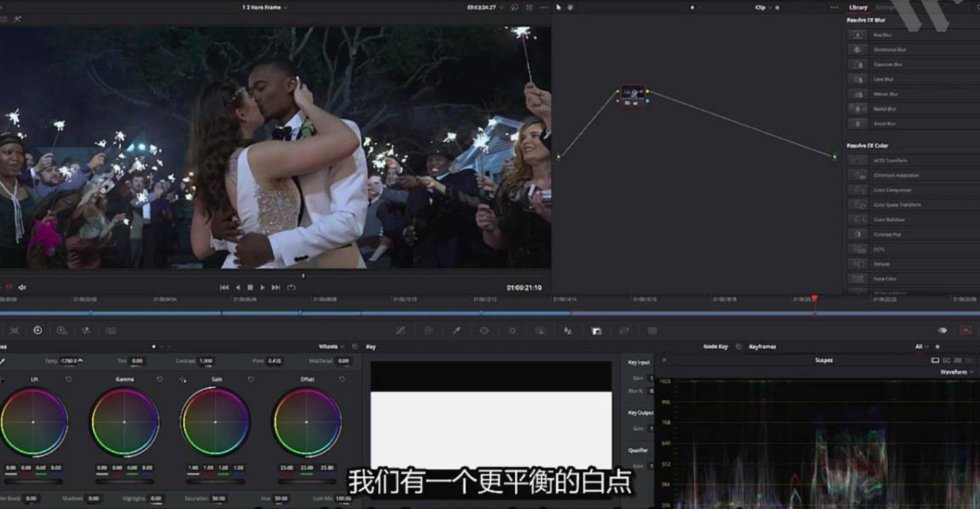Switch to the Library tab
Viewport: 980px width, 509px height.
[858, 8]
